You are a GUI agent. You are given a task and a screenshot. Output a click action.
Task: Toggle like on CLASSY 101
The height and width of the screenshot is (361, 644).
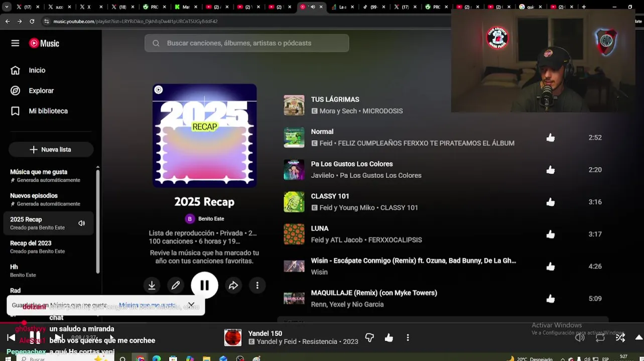[551, 202]
